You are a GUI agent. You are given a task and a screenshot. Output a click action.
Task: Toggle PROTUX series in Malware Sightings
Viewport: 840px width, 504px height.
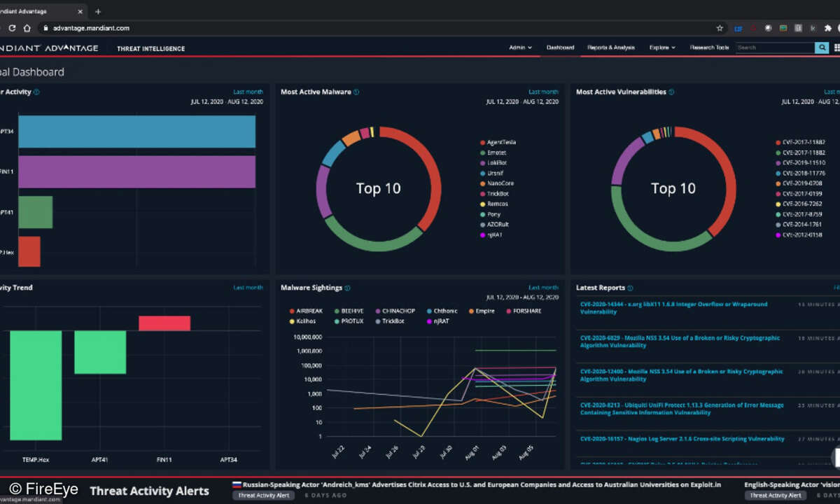coord(348,321)
